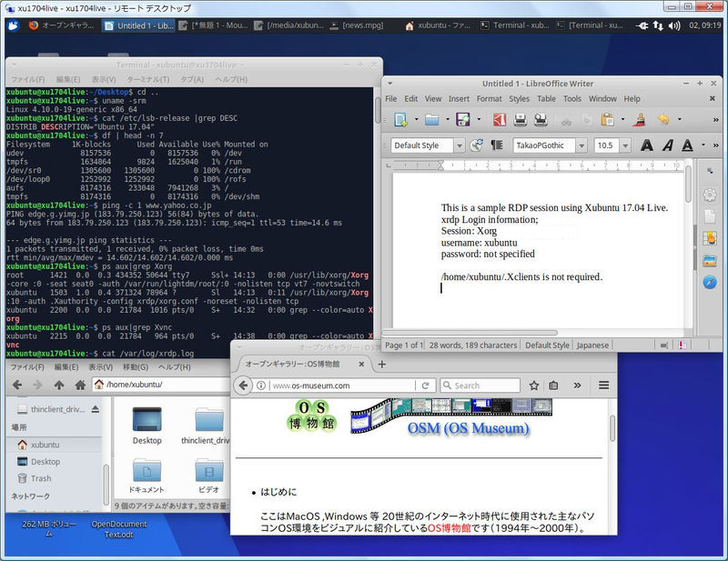This screenshot has width=728, height=561.
Task: Expand hidden standard toolbar items chevron
Action: [715, 120]
